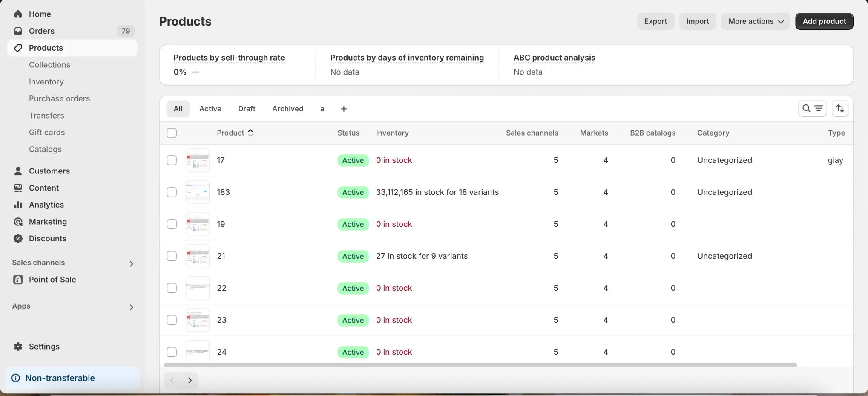The width and height of the screenshot is (868, 396).
Task: Click the Category column header
Action: [713, 133]
